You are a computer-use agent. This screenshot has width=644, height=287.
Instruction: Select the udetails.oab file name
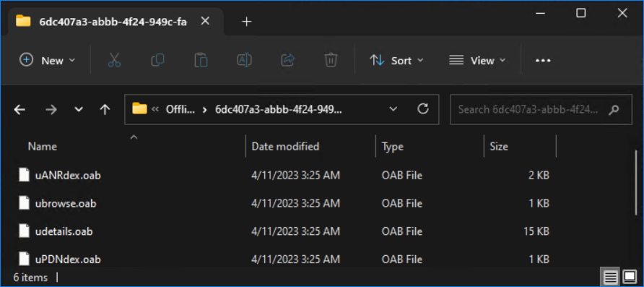64,231
